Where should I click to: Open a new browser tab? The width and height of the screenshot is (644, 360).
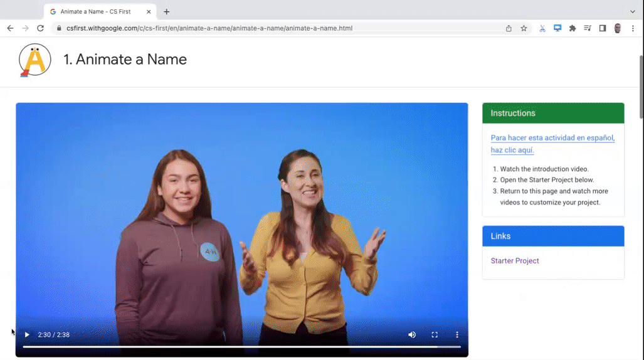[166, 12]
